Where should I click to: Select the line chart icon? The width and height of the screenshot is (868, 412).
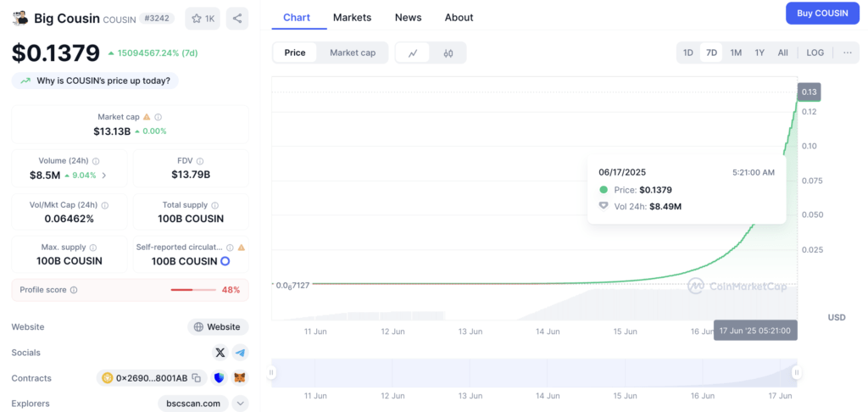click(413, 53)
